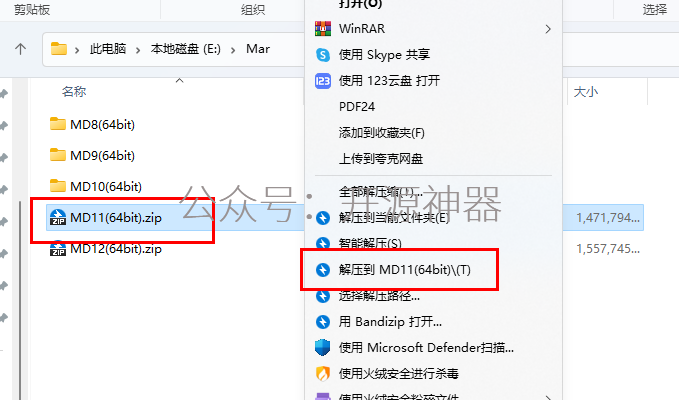Click the 火绒安全 orange shield icon
This screenshot has height=400, width=679.
(323, 373)
